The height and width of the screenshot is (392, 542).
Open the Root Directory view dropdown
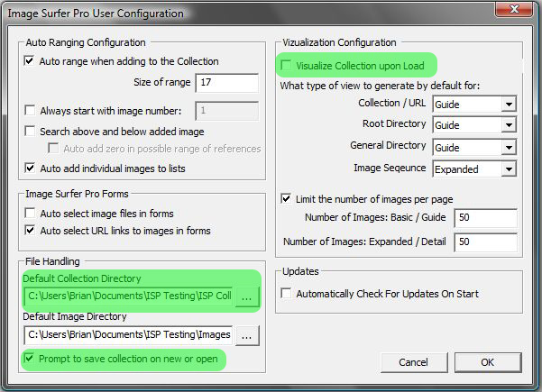tap(474, 124)
